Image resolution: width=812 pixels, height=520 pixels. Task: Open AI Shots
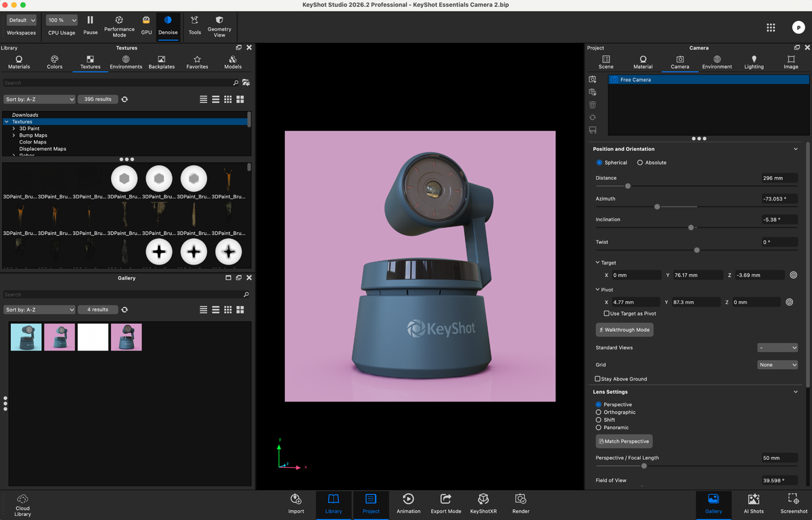(754, 503)
